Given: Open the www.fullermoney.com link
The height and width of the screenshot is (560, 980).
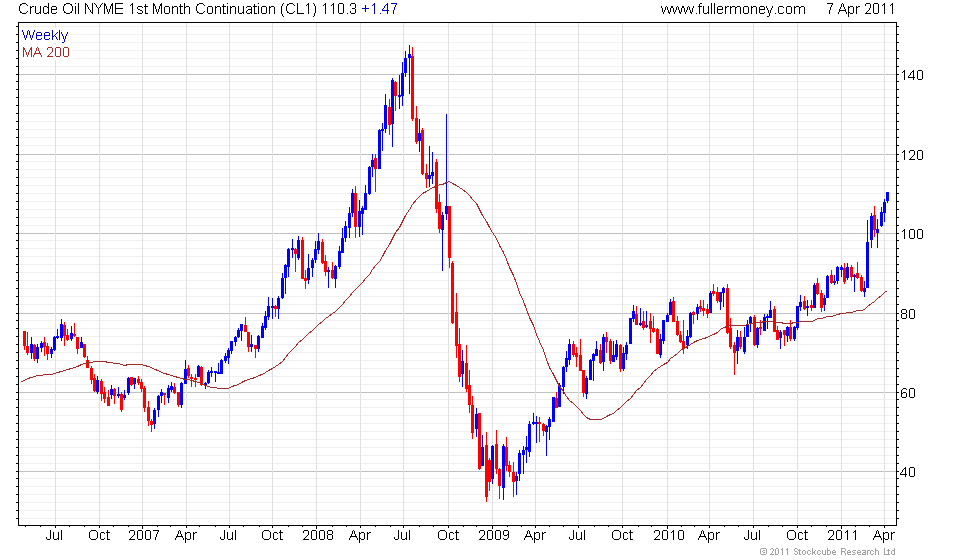Looking at the screenshot, I should tap(732, 9).
